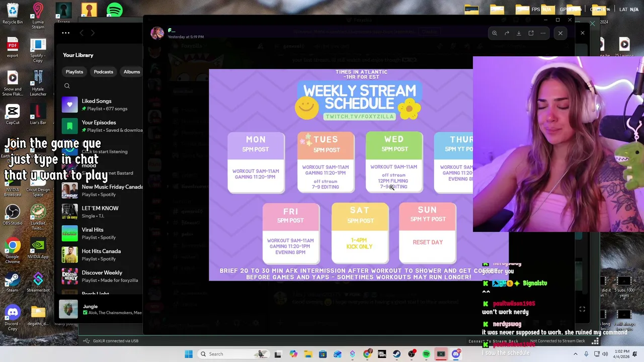Open the export PDF desktop file

[13, 48]
